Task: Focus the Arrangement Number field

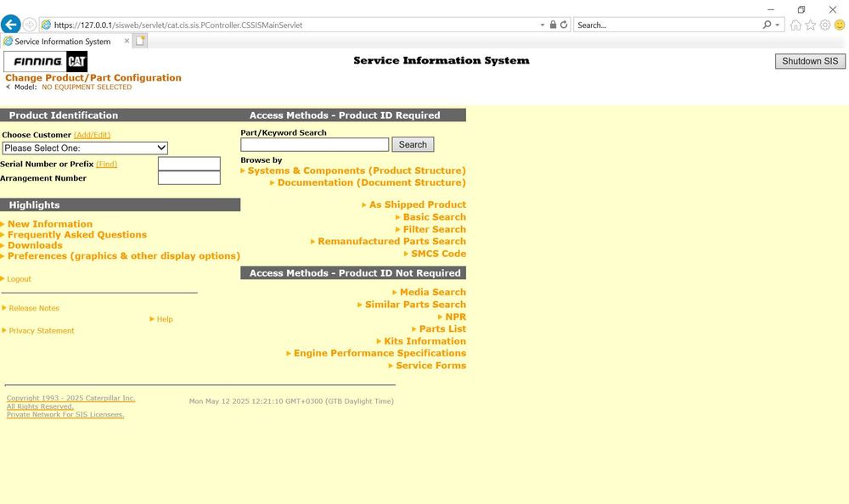Action: tap(189, 177)
